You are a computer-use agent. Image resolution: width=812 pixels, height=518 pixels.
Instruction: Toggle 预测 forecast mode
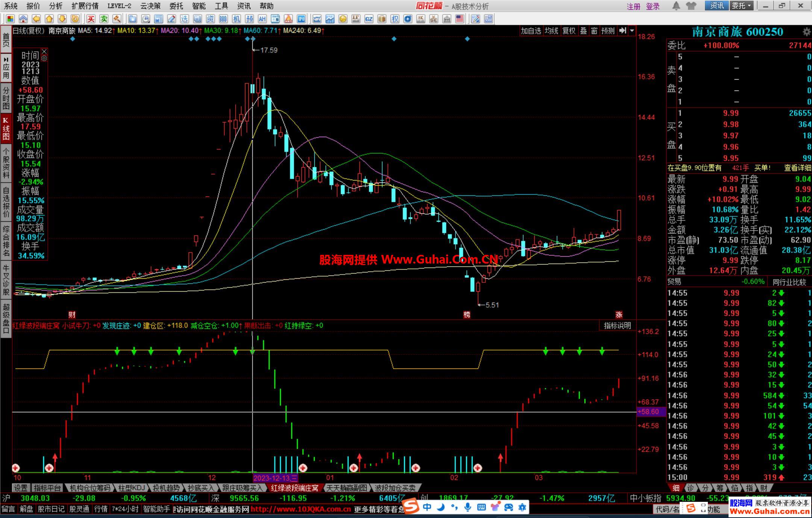click(x=608, y=31)
